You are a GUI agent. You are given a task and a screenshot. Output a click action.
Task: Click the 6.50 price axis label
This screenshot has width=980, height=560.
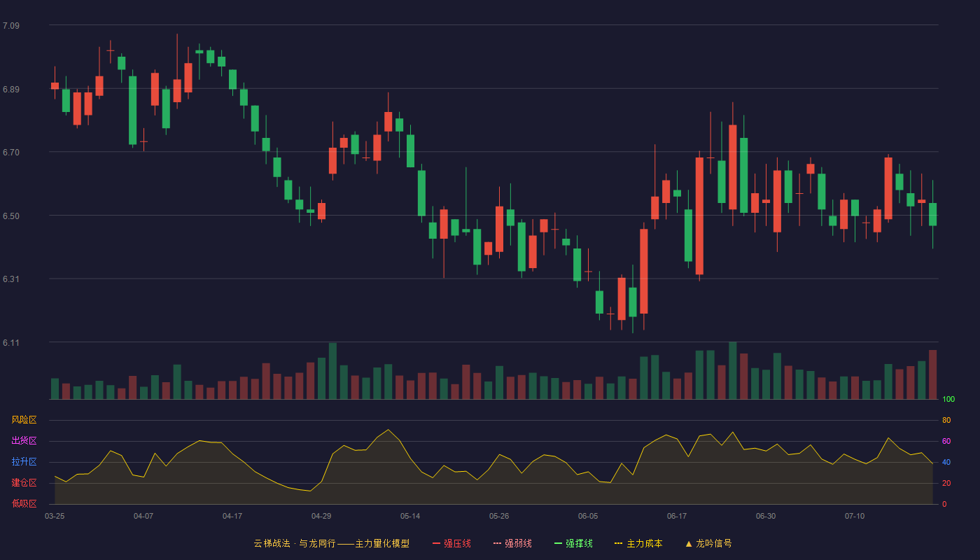point(11,216)
